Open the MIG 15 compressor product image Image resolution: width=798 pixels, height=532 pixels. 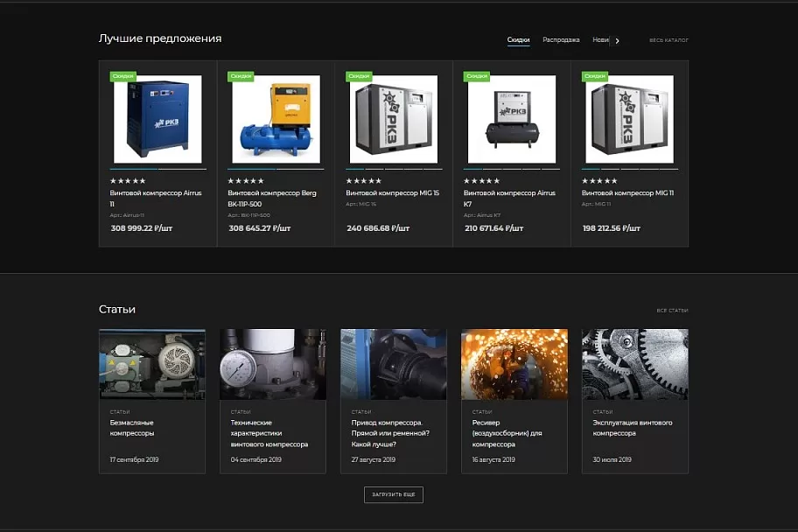point(394,119)
